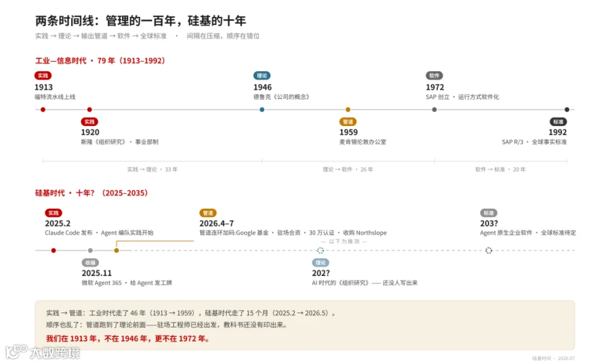Viewport: 610px width, 364px height.
Task: Select the red 2025.2 timeline dot
Action: point(54,250)
